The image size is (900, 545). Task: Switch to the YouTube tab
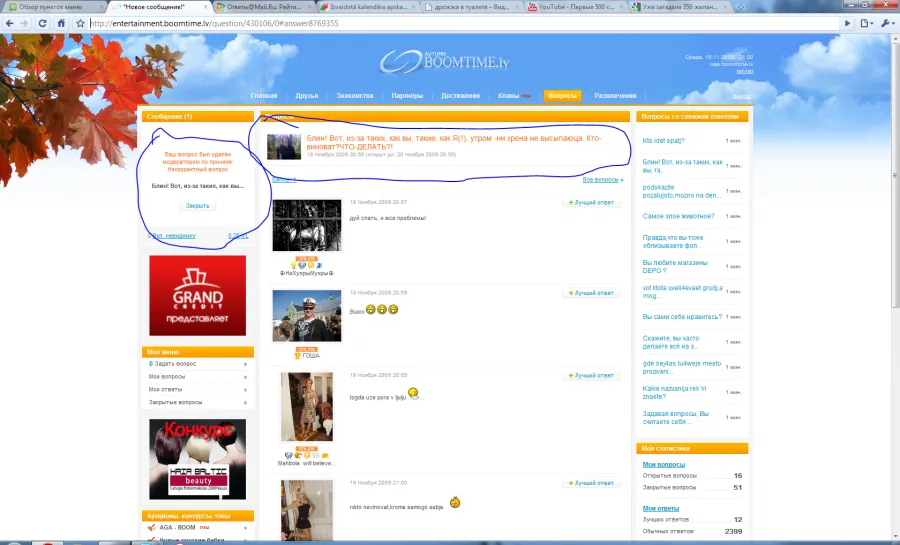click(574, 7)
